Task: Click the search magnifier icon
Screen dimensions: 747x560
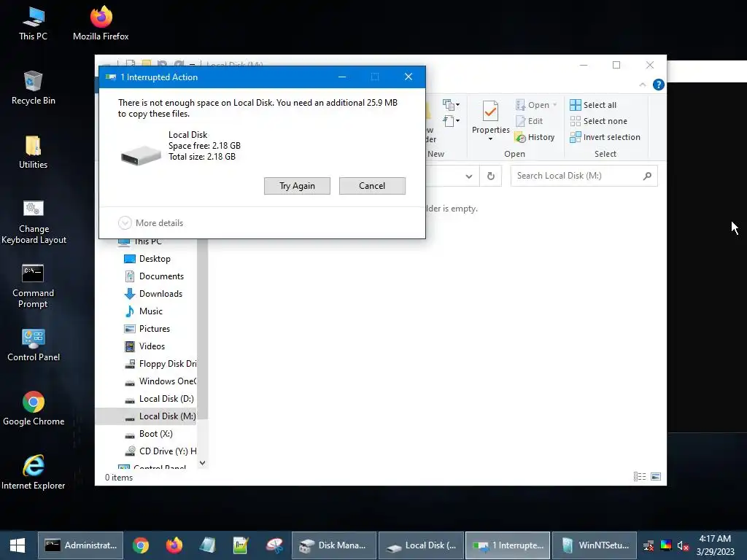Action: [x=647, y=176]
